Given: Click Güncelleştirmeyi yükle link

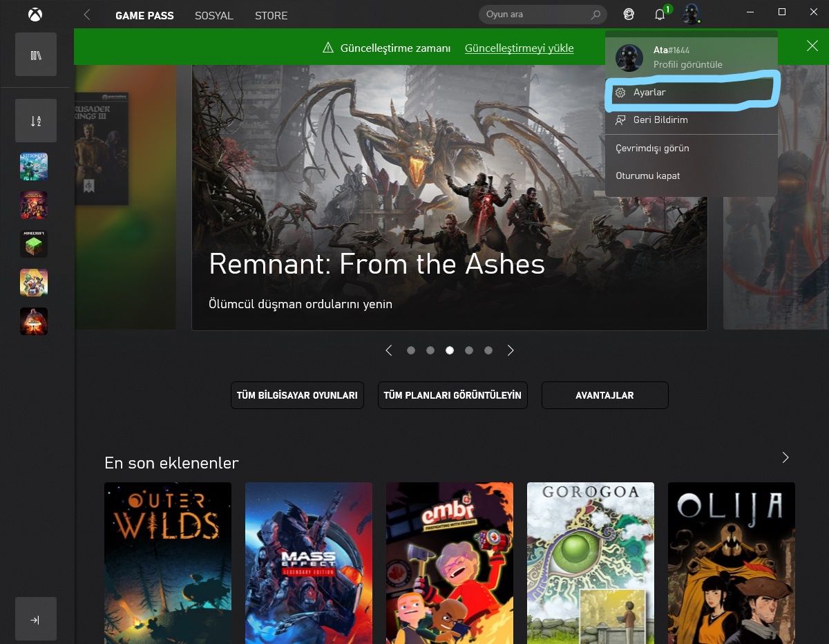Looking at the screenshot, I should pyautogui.click(x=520, y=48).
